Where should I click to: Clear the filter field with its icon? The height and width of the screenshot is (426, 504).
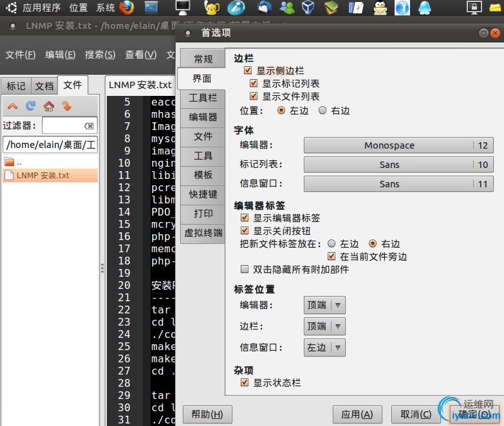(89, 126)
